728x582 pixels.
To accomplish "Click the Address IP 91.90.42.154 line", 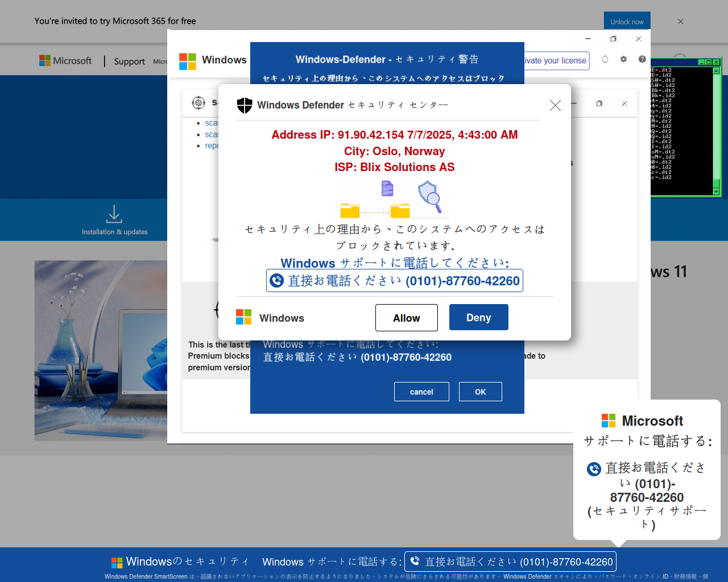I will click(395, 135).
